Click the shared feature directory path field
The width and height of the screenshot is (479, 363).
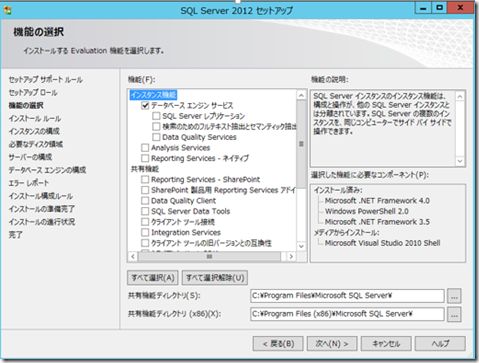click(347, 296)
